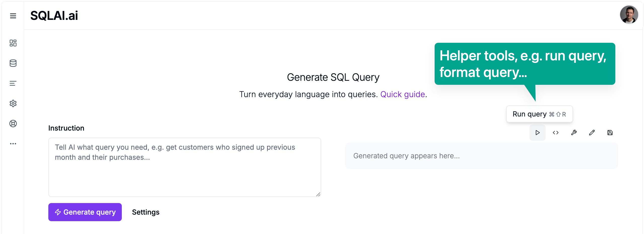Open the user profile avatar
The image size is (644, 234).
point(629,15)
